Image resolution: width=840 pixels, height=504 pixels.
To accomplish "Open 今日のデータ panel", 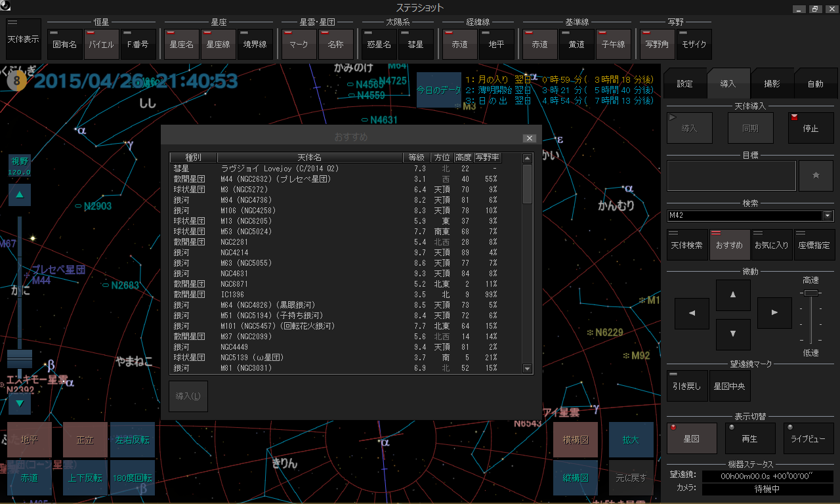I will [439, 90].
